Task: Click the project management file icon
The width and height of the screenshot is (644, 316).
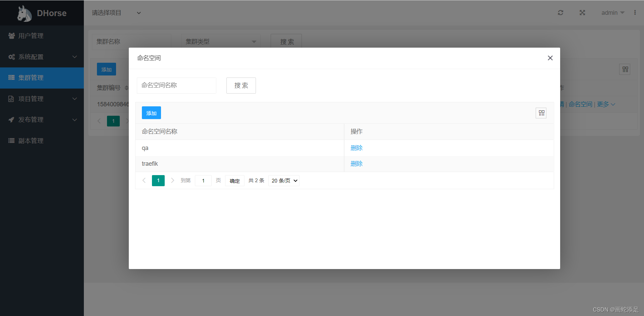Action: tap(11, 99)
